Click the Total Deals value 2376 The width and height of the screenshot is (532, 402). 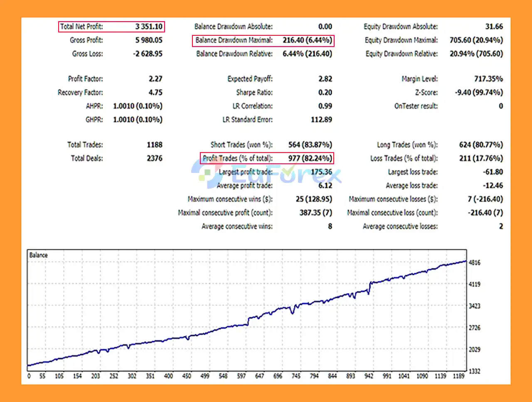[154, 158]
